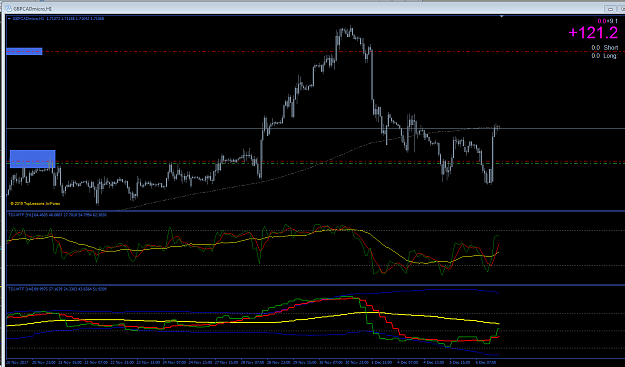
Task: Minimize the GBPCADmicro,H1 chart window
Action: pos(610,8)
